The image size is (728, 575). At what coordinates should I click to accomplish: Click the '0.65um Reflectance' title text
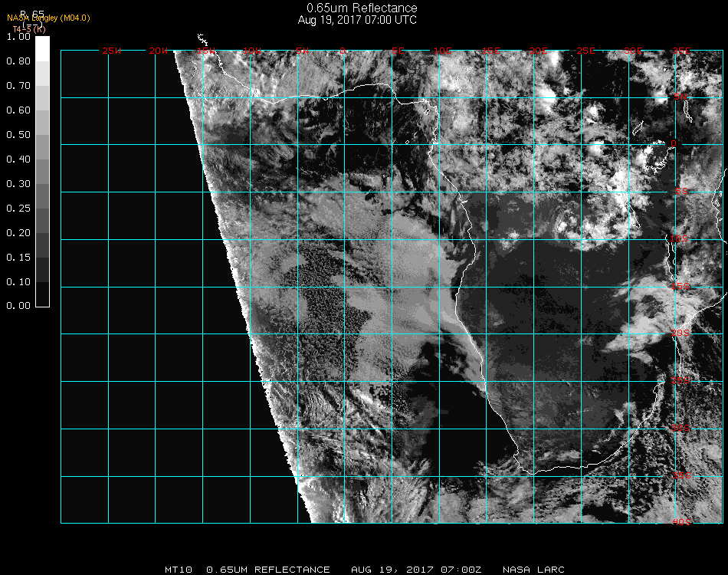coord(362,8)
